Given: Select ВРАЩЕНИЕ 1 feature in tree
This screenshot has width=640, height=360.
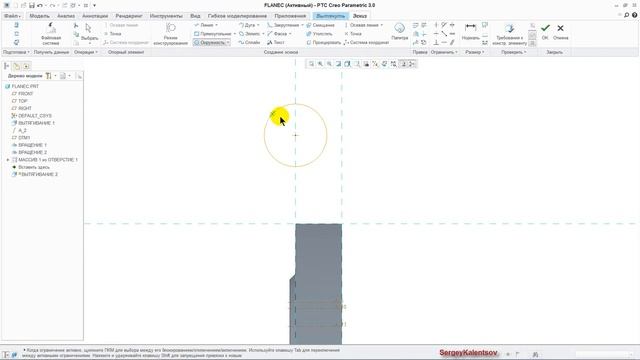Looking at the screenshot, I should pos(29,145).
